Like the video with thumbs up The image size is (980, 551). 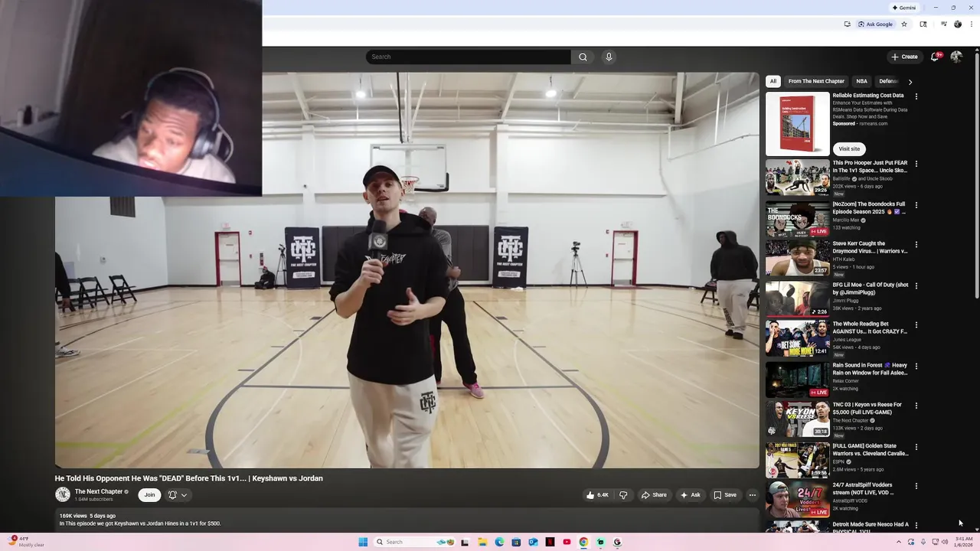tap(598, 495)
